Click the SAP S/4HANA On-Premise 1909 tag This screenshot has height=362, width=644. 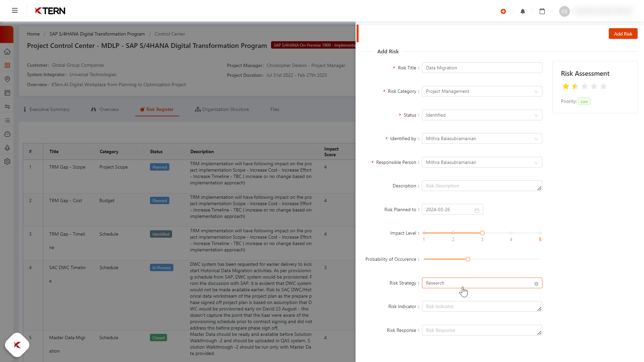click(313, 45)
